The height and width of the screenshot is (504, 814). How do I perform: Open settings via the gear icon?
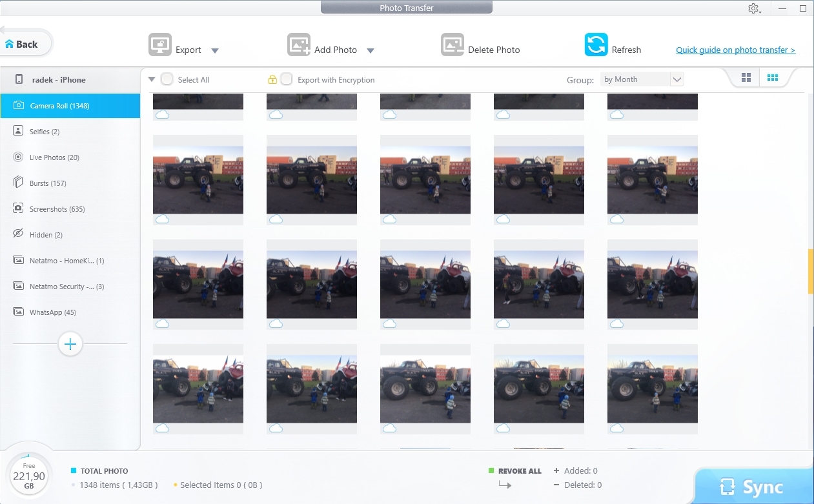pos(753,8)
